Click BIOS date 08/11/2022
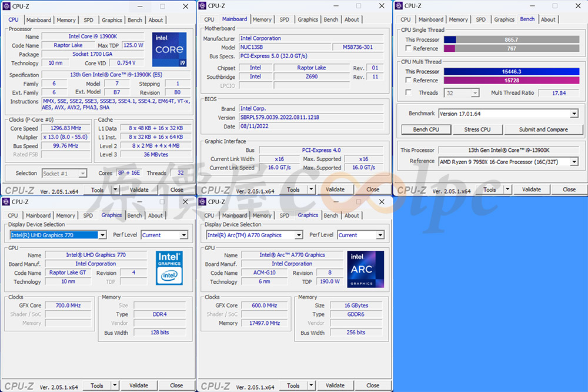 (x=312, y=126)
